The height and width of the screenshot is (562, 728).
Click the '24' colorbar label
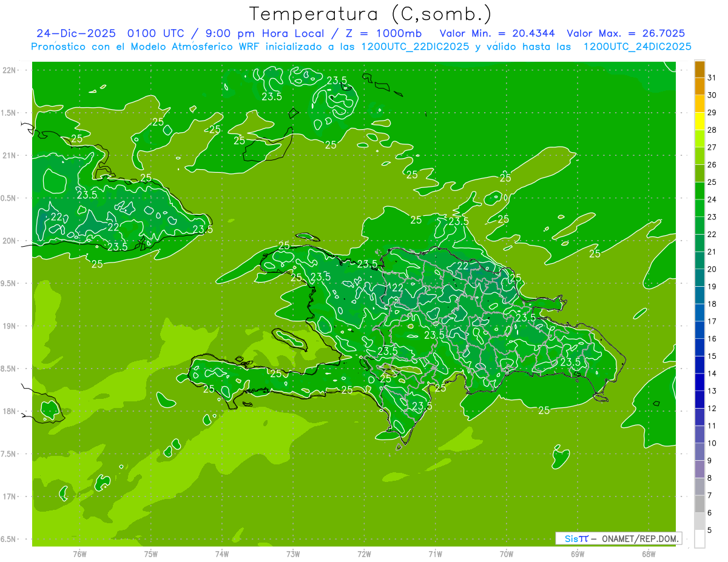(712, 199)
